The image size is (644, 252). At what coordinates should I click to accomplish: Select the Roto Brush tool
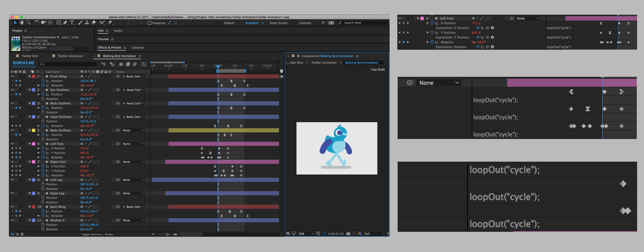point(102,23)
